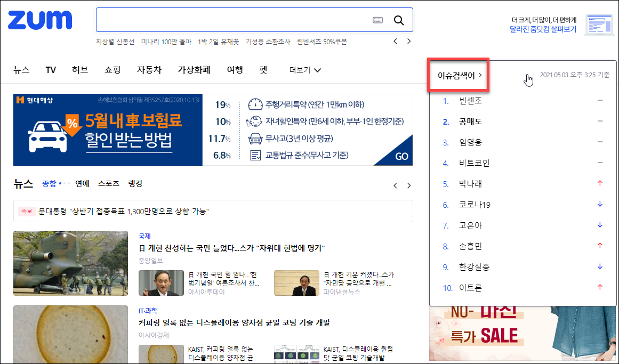Open the 뉴스 menu item

click(21, 70)
